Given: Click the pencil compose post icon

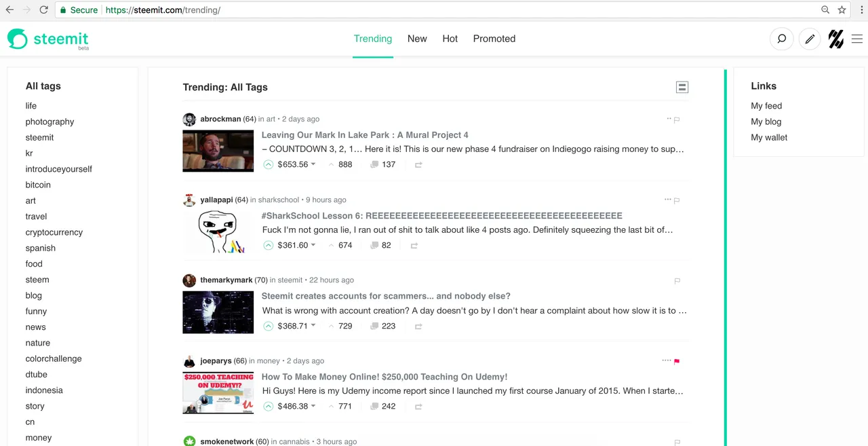Looking at the screenshot, I should [809, 39].
